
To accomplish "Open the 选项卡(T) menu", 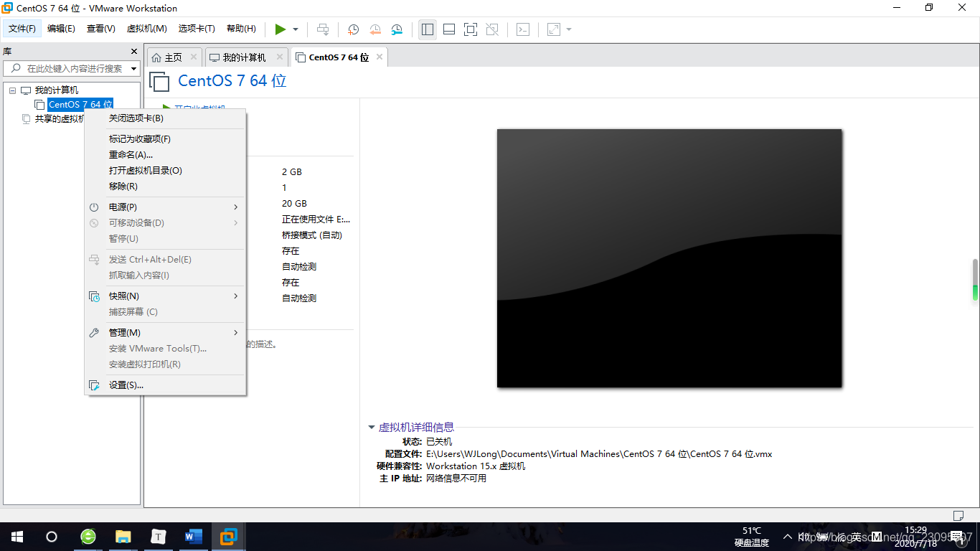I will 197,29.
